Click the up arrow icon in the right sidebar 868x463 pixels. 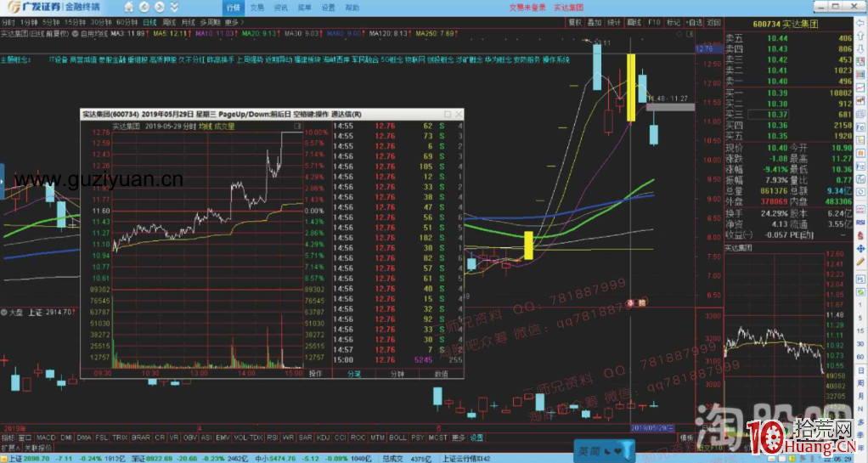point(860,35)
